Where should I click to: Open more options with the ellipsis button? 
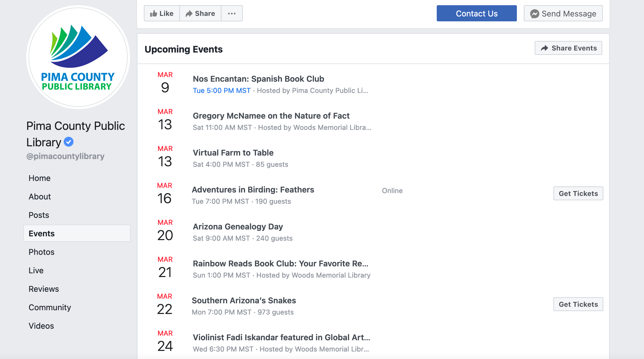232,13
